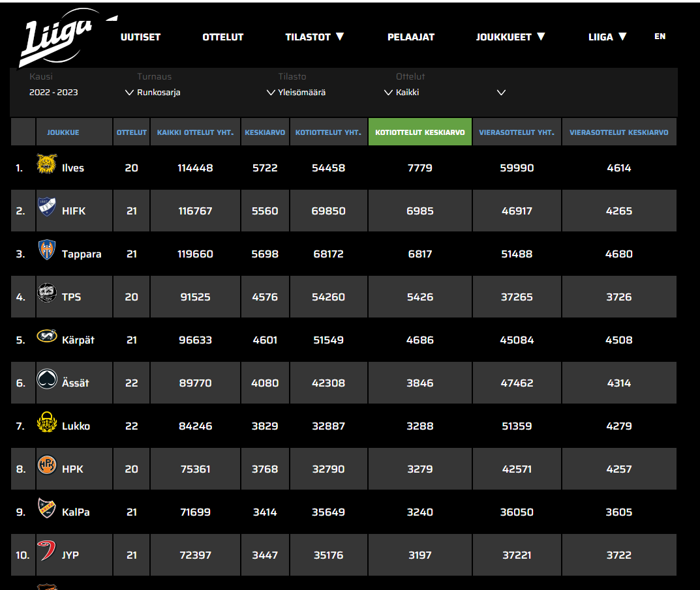Sort by Kotiottelut keskiarvo column
Screen dimensions: 700x590
point(419,132)
